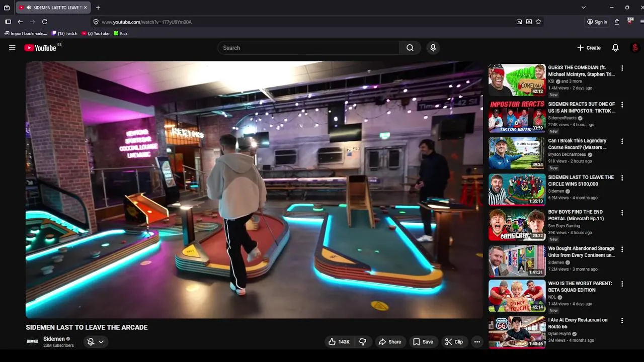Viewport: 644px width, 362px height.
Task: Open a new browser tab
Action: pos(98,8)
